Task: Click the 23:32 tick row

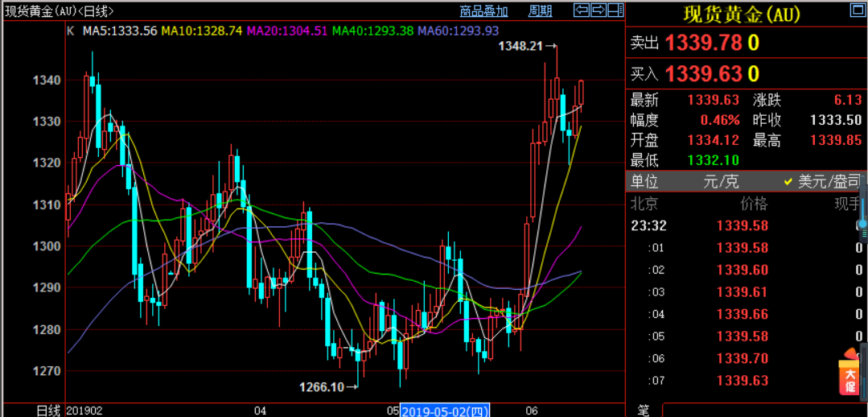Action: click(747, 225)
